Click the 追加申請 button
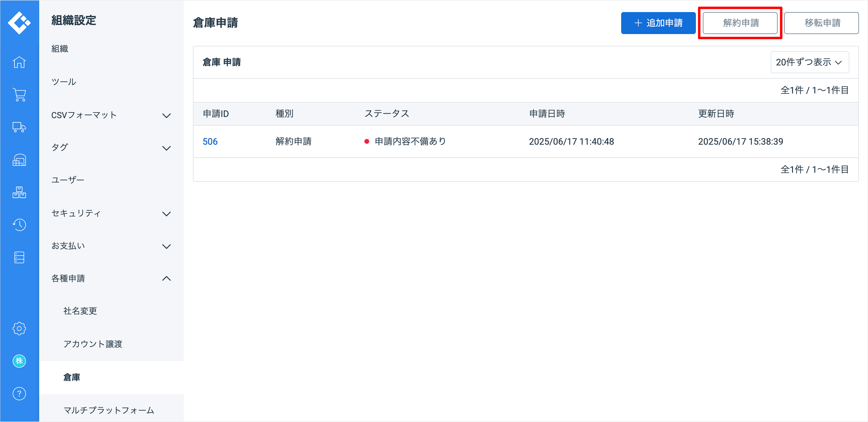 click(658, 23)
